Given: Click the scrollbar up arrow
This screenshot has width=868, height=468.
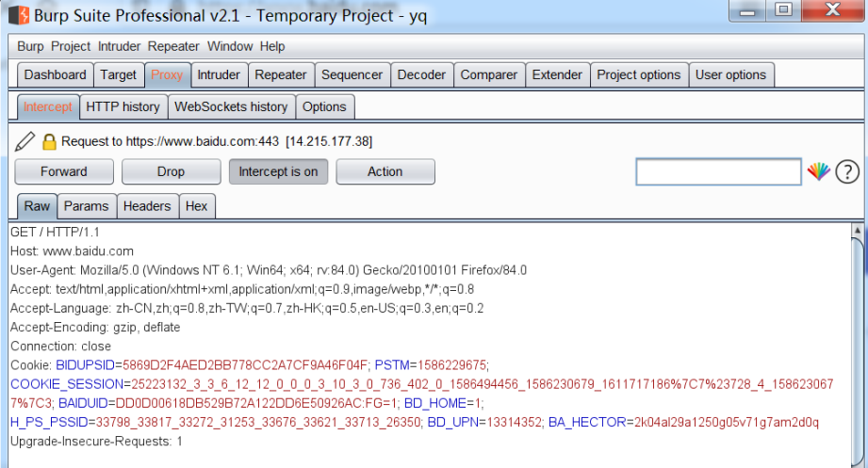Looking at the screenshot, I should [857, 230].
